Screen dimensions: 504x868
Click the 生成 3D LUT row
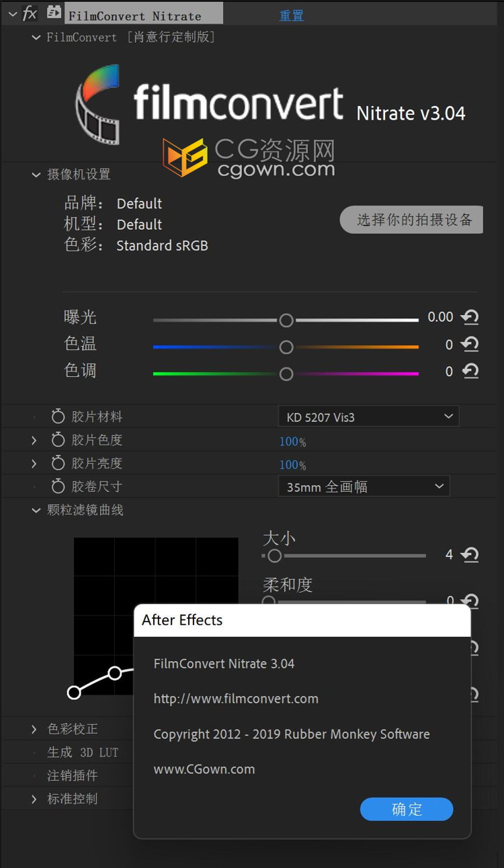(x=82, y=752)
